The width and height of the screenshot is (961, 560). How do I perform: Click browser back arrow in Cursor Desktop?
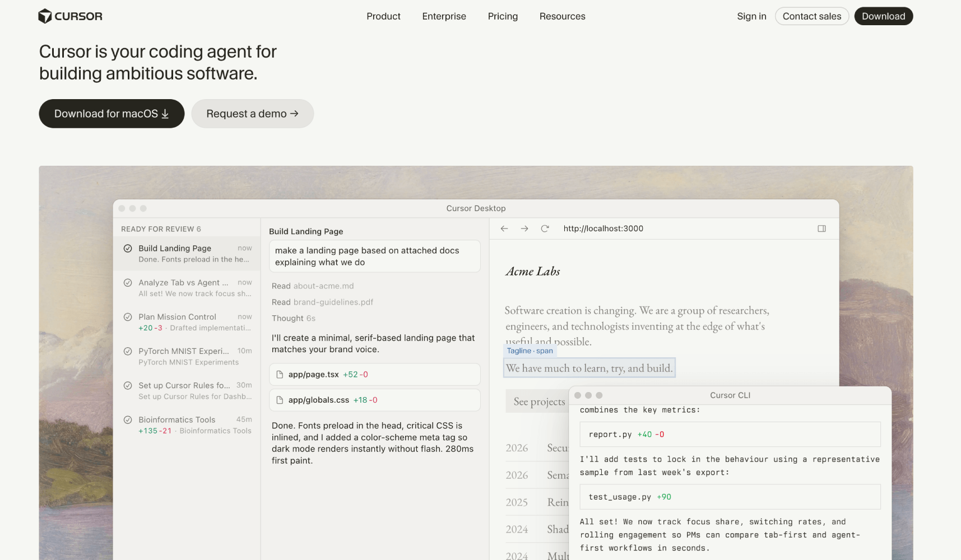pos(504,228)
